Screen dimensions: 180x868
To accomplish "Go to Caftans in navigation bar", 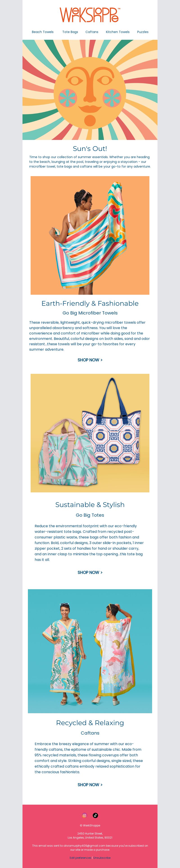I will [x=92, y=32].
